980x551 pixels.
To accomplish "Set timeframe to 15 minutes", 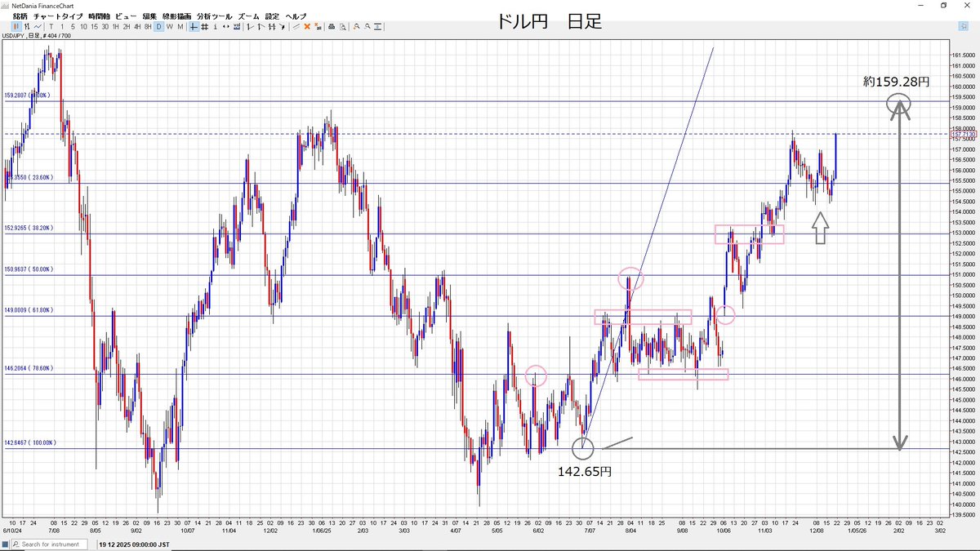I will pos(95,26).
